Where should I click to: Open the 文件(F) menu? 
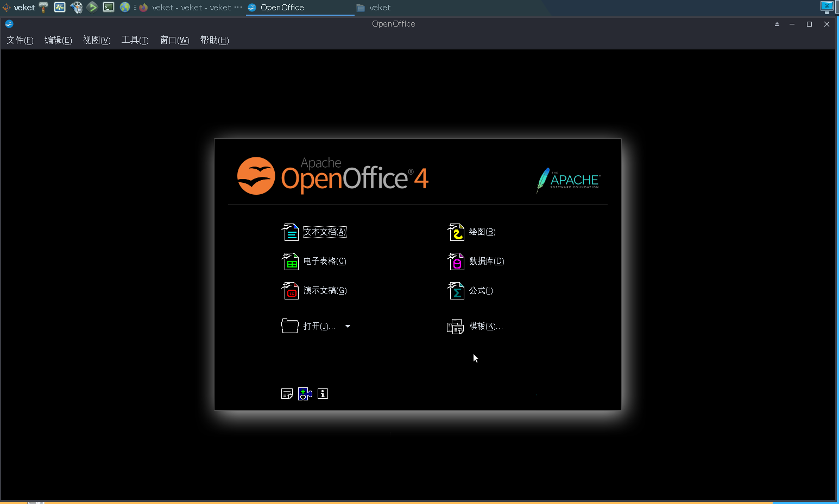point(20,40)
